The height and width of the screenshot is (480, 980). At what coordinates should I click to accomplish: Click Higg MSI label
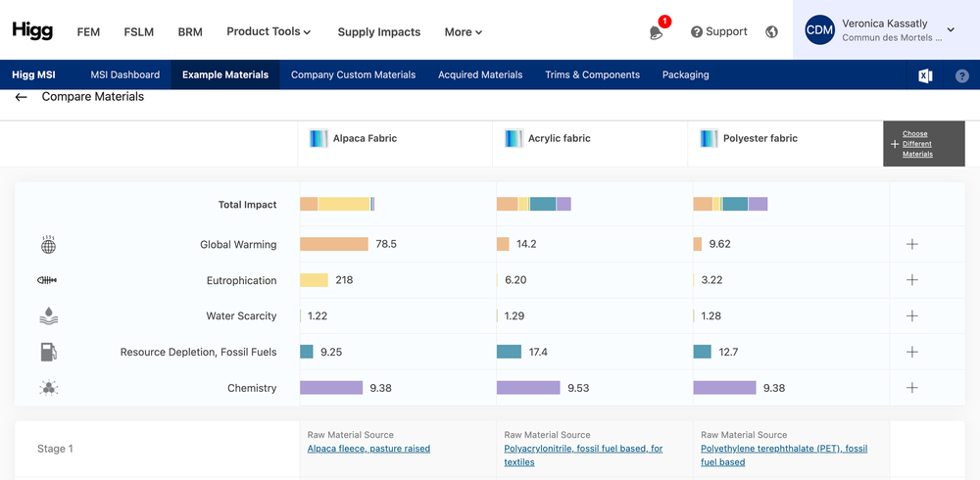(33, 75)
